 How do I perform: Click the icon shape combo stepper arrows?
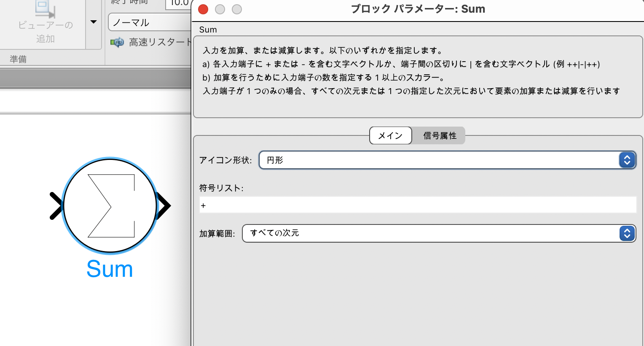coord(627,160)
